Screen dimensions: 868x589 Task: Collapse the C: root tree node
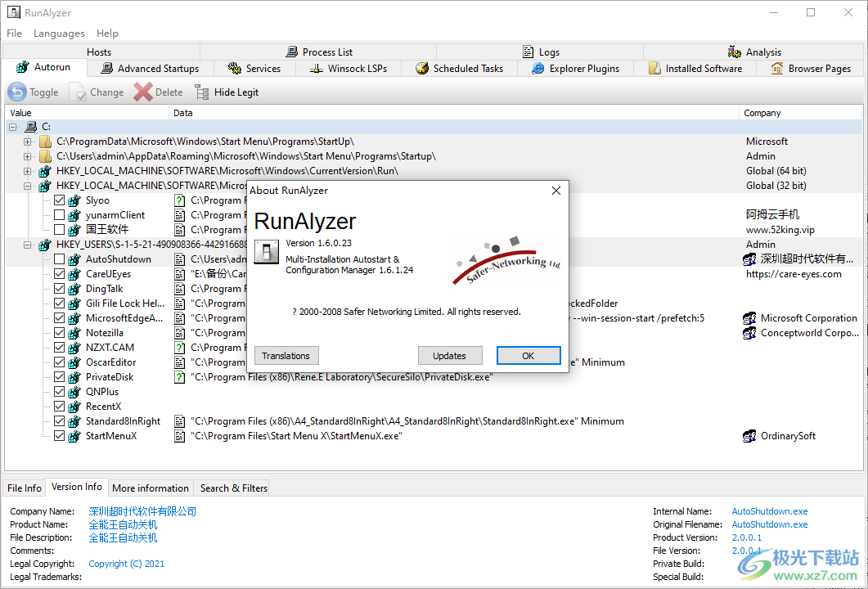13,127
